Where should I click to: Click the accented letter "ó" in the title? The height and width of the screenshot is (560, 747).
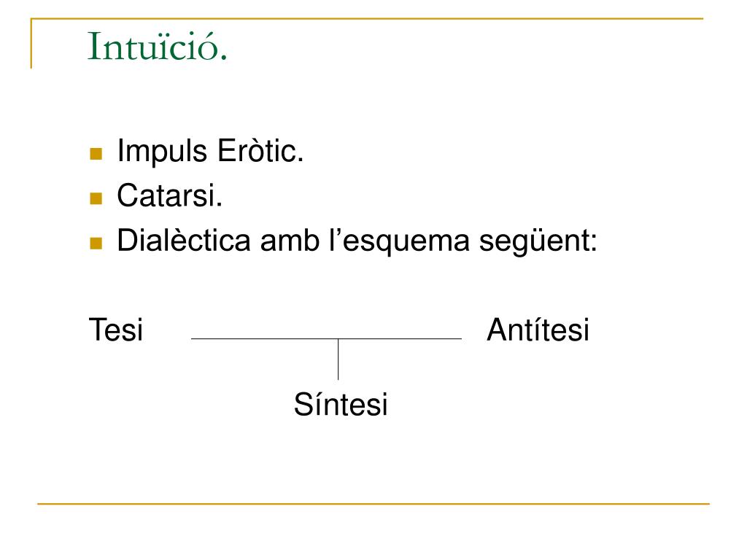(x=209, y=49)
